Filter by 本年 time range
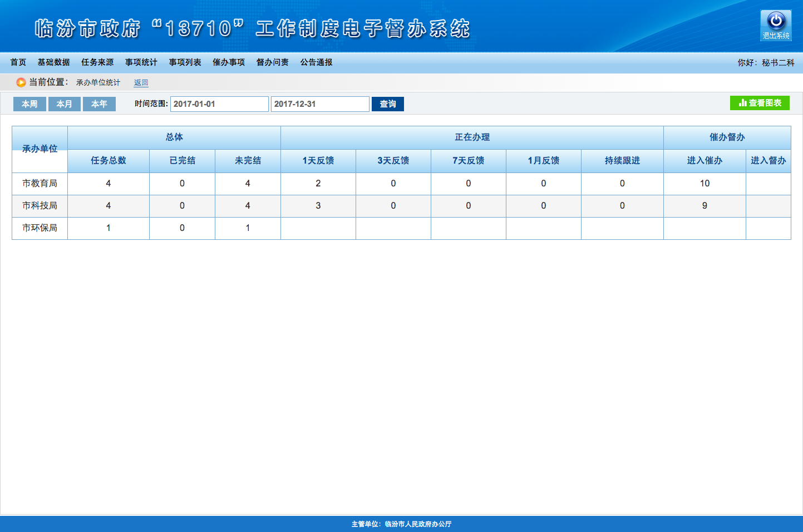This screenshot has width=803, height=532. coord(99,104)
